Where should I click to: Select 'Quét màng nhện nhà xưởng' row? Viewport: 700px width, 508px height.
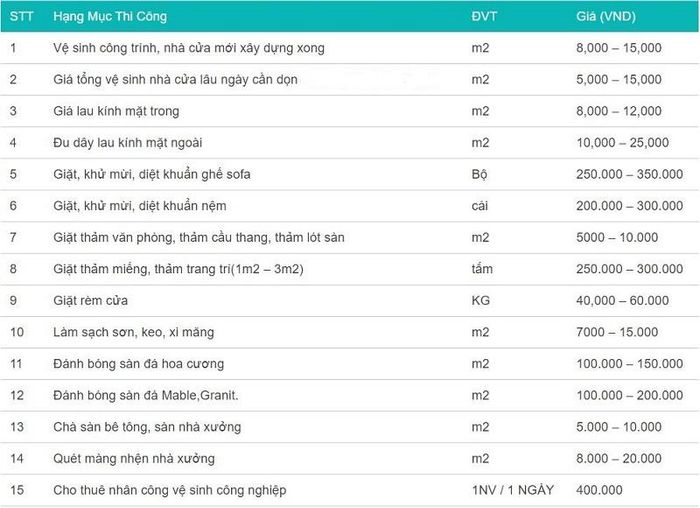pyautogui.click(x=350, y=458)
